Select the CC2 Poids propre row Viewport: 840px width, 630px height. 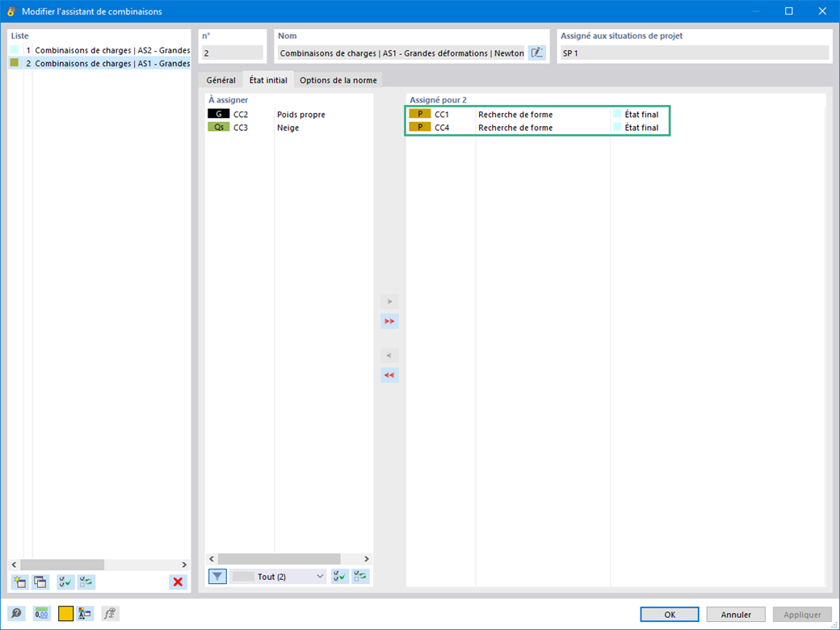289,114
